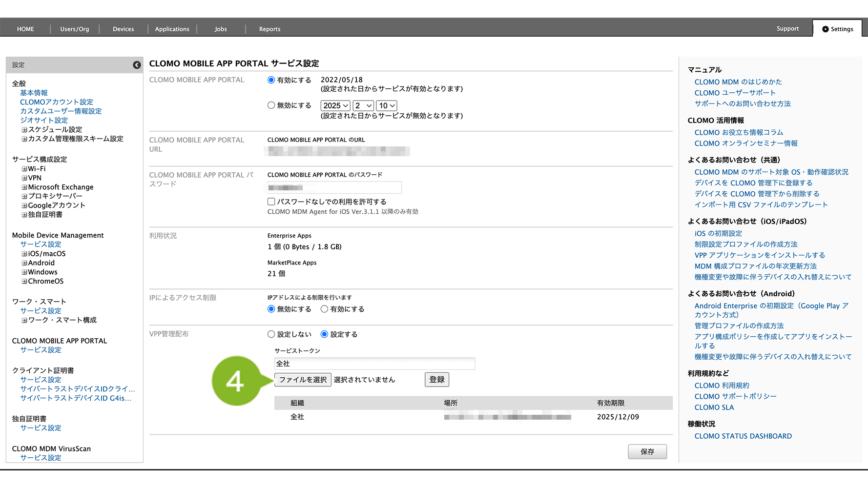Collapse the 設定 sidebar with arrow icon
The width and height of the screenshot is (868, 488).
137,65
